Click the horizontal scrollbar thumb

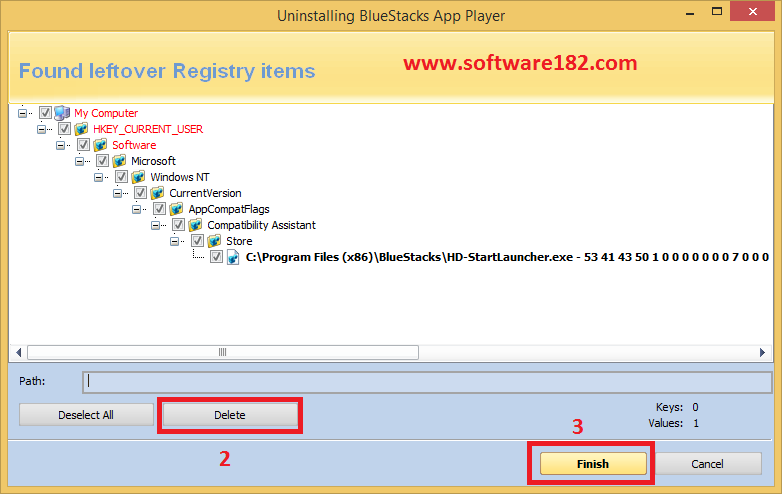pos(223,352)
